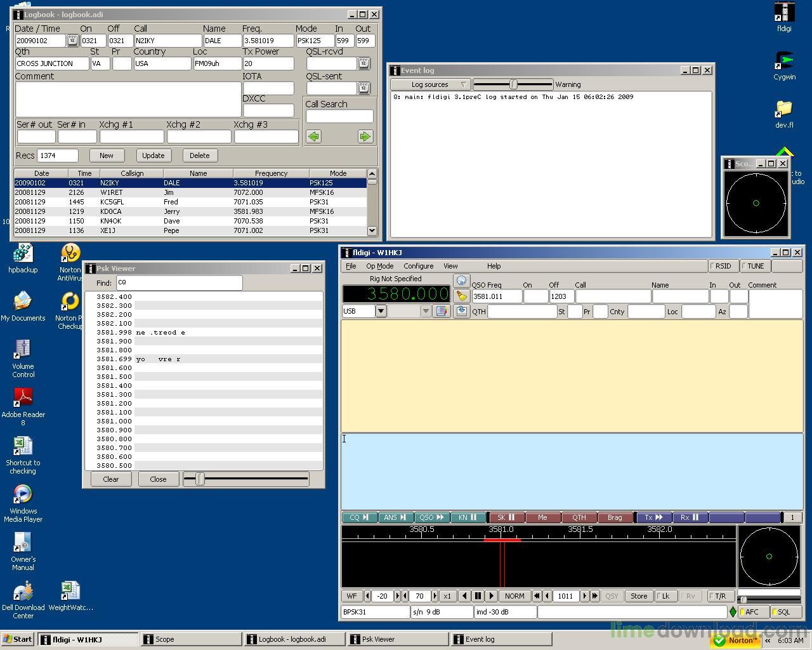Toggle the RSID option
Image resolution: width=812 pixels, height=650 pixels.
coord(722,266)
